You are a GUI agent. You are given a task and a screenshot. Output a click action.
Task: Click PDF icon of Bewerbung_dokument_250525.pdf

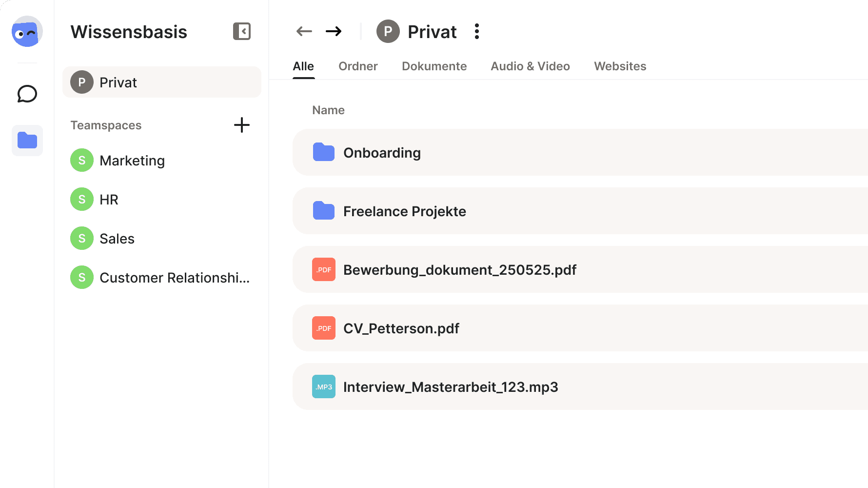[x=324, y=269]
